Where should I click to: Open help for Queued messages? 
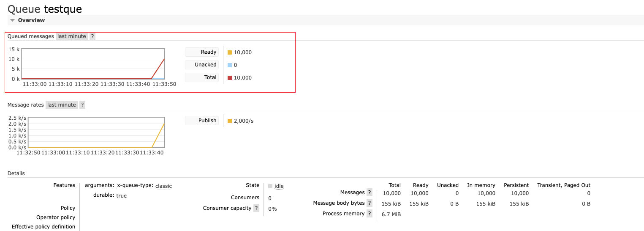[x=92, y=36]
